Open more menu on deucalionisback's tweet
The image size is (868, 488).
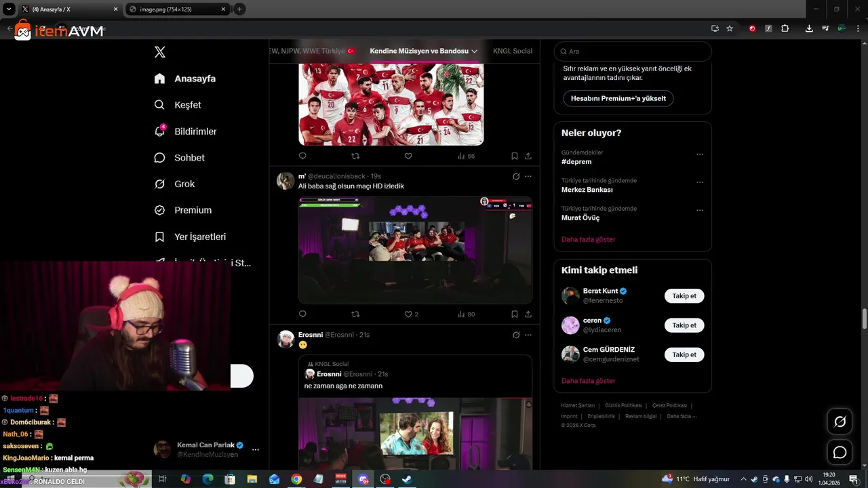click(528, 176)
